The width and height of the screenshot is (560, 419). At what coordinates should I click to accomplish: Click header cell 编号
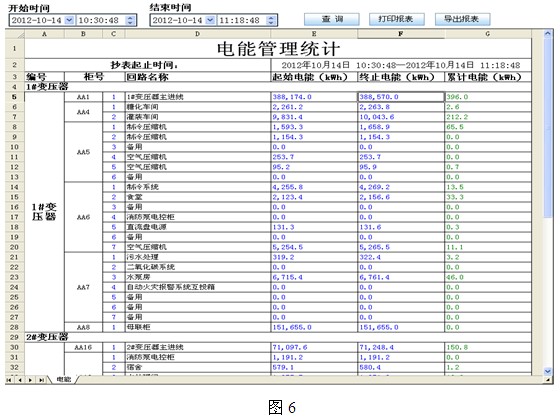tap(44, 77)
